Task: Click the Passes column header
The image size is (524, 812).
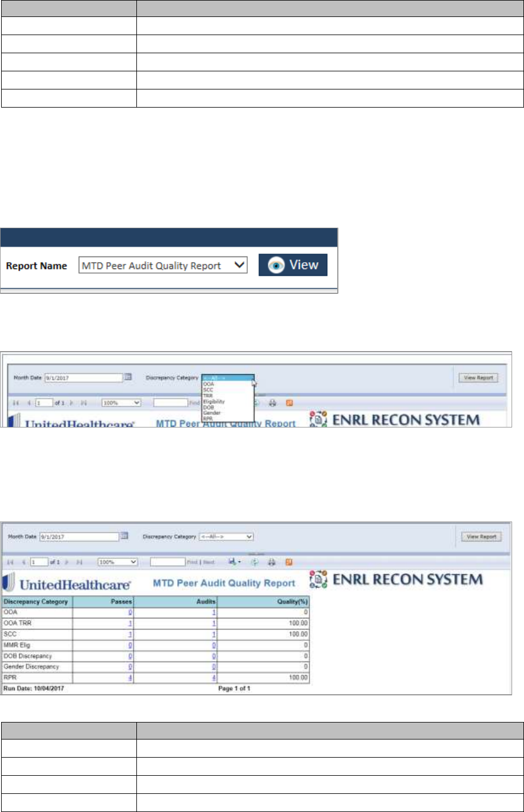Action: 104,601
